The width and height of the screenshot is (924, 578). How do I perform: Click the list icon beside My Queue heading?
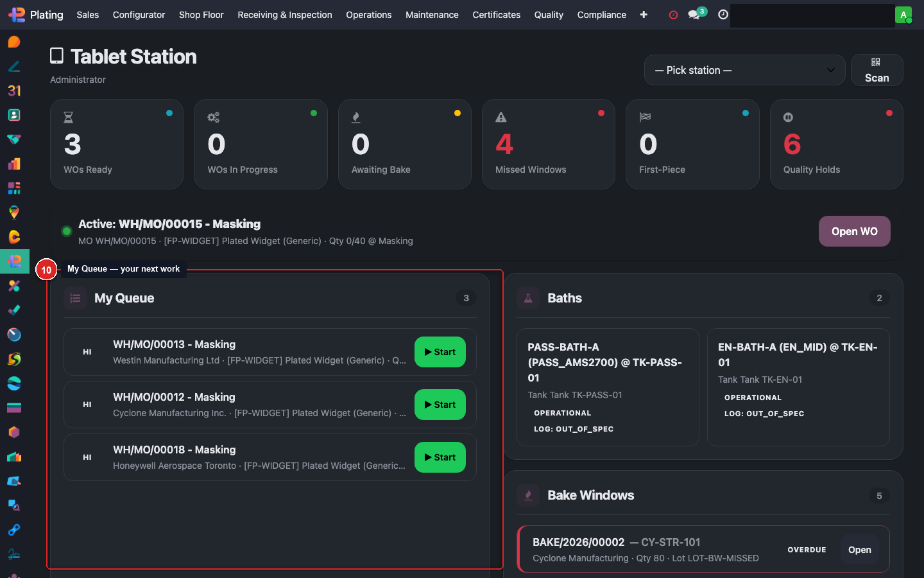74,297
